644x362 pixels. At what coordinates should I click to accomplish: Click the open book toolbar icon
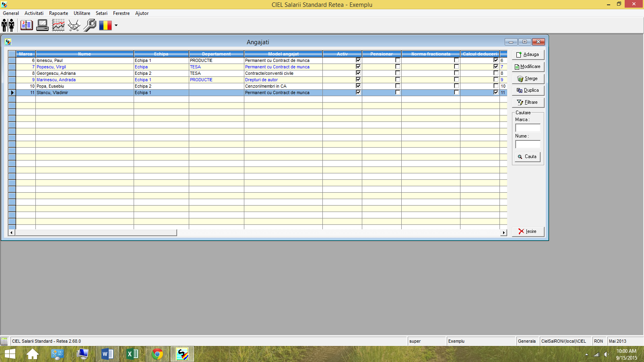click(27, 25)
